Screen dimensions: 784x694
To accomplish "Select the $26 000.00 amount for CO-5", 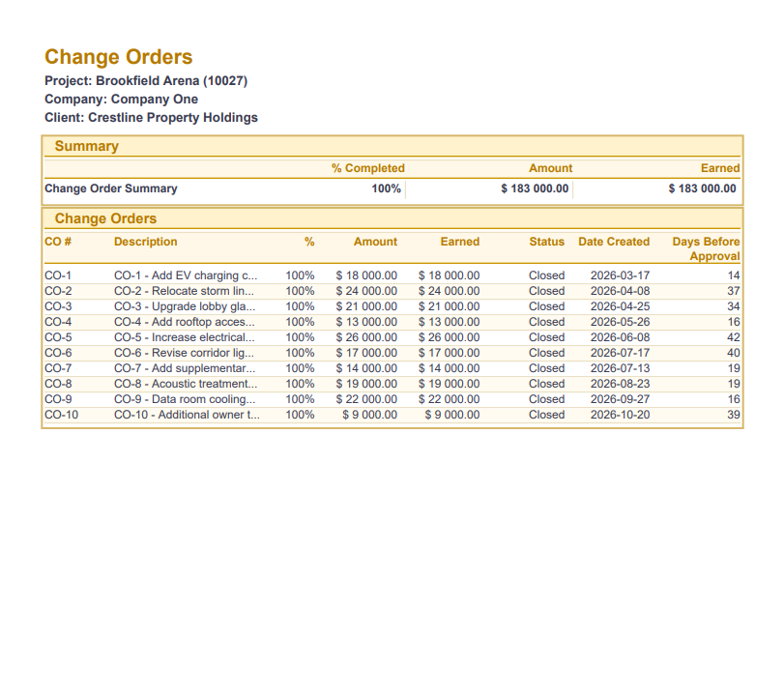I will click(366, 337).
